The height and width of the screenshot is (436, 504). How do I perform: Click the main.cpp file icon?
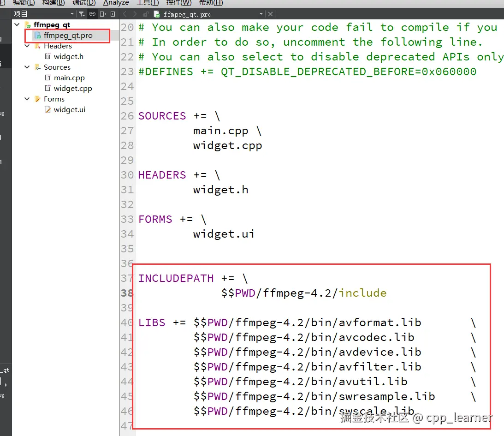coord(47,78)
